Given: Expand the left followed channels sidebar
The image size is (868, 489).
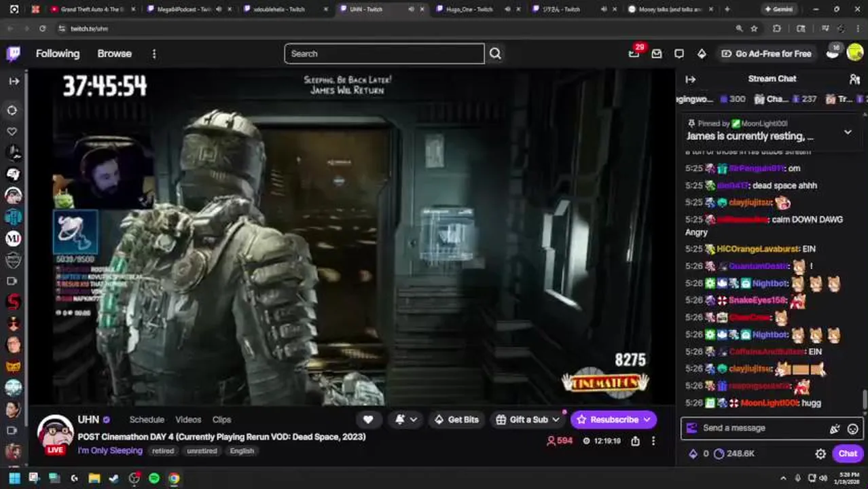Looking at the screenshot, I should 14,81.
